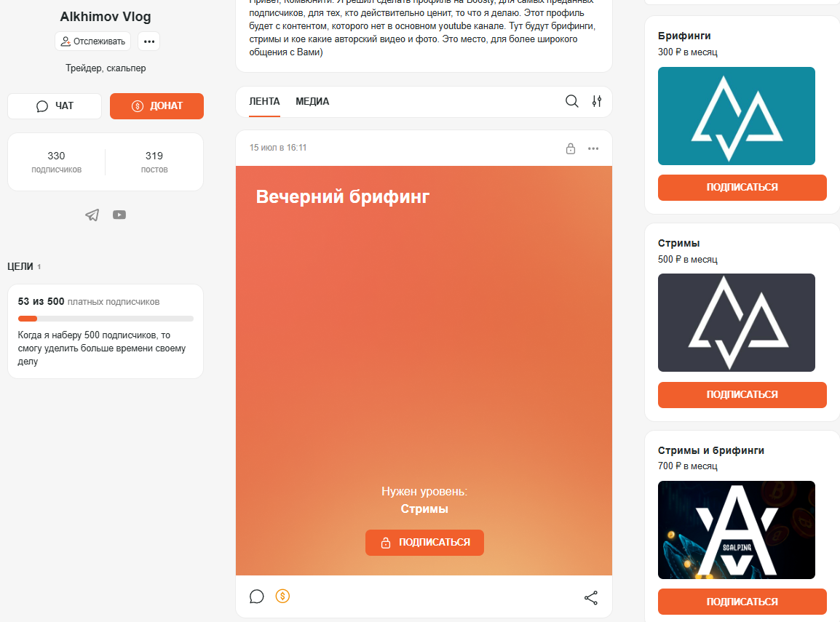Share the post via share icon
Screen dimensions: 840x622
[x=591, y=598]
